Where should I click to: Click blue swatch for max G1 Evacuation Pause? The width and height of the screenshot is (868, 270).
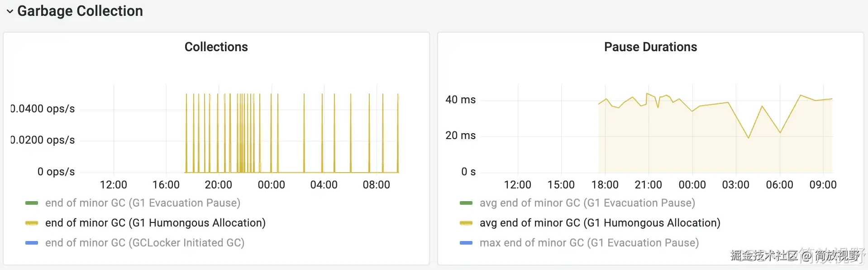(x=466, y=243)
